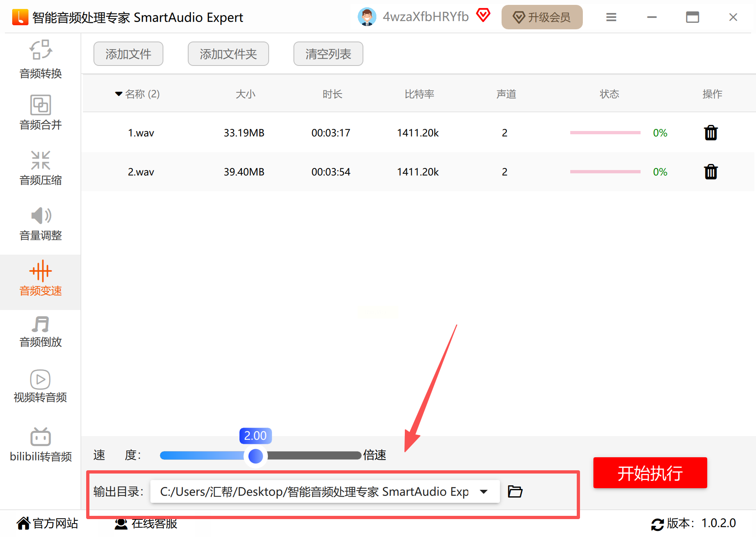
Task: Collapse the 名称 (2) column arrow
Action: pos(119,94)
